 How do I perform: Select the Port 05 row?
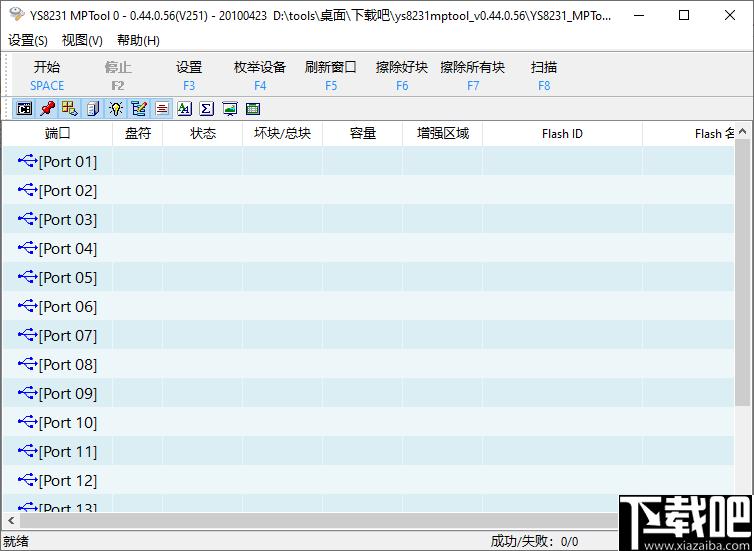tap(368, 277)
